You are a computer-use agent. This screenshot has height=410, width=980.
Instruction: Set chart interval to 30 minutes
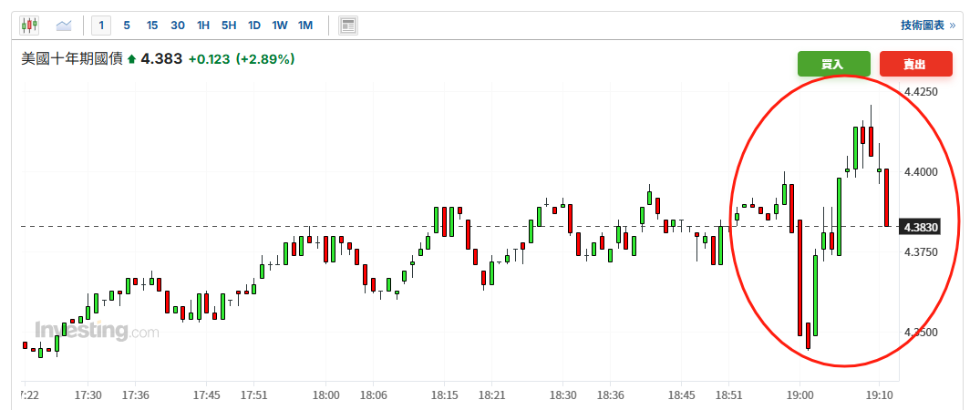tap(178, 26)
